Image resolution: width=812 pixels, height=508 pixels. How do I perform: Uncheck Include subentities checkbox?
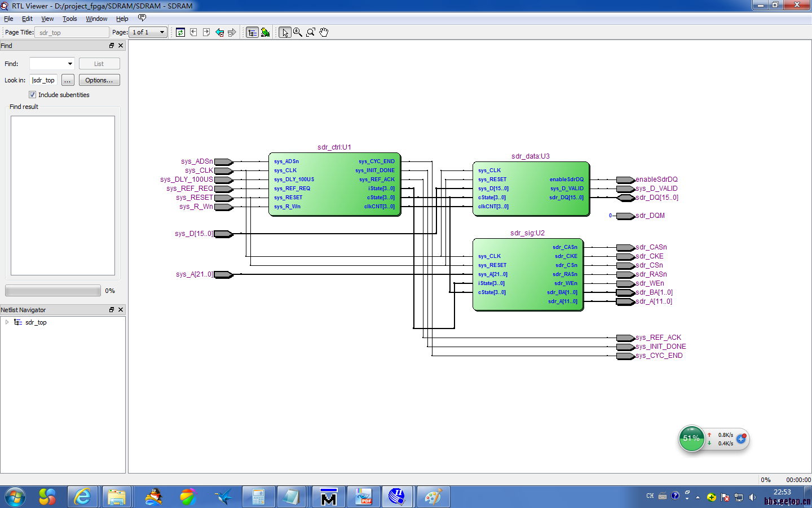[x=32, y=95]
